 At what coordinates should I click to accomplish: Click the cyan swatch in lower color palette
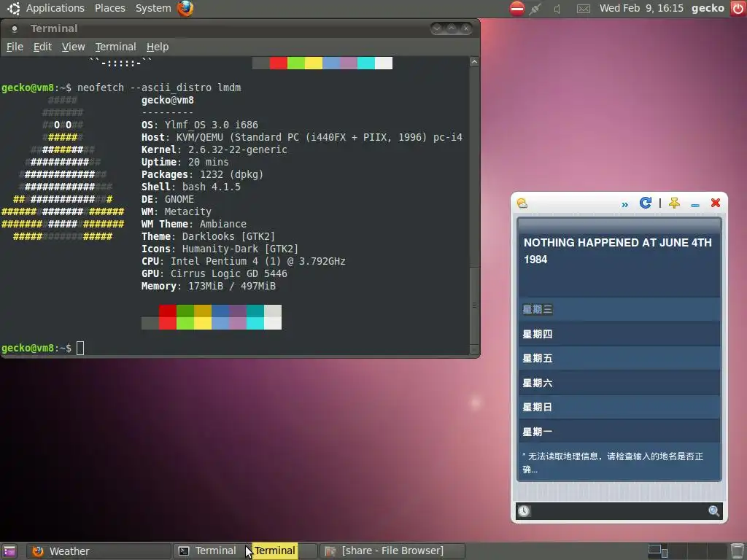point(255,317)
